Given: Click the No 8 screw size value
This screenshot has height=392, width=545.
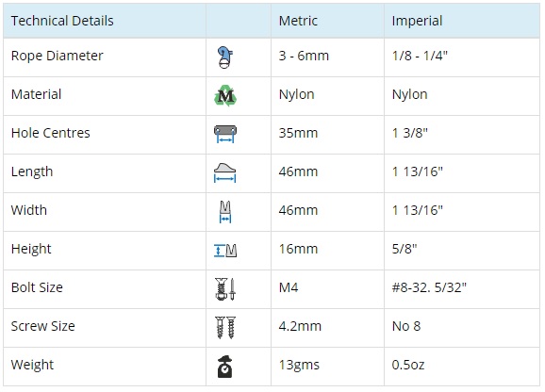Looking at the screenshot, I should pos(406,326).
